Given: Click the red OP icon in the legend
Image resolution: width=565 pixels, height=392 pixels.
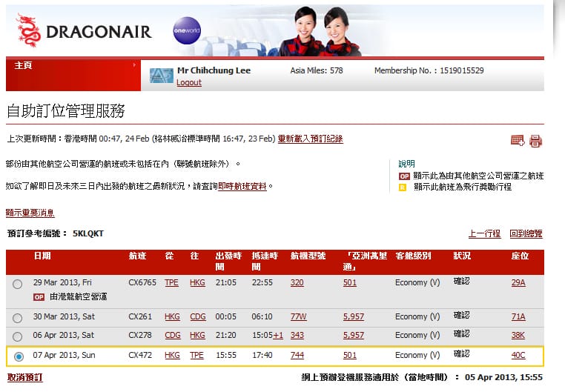Looking at the screenshot, I should (404, 176).
